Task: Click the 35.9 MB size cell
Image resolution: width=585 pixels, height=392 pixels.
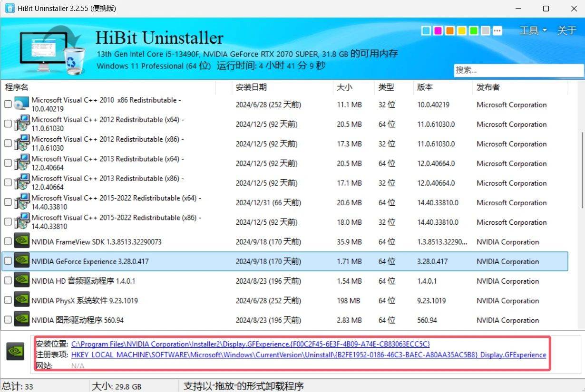Action: click(350, 242)
